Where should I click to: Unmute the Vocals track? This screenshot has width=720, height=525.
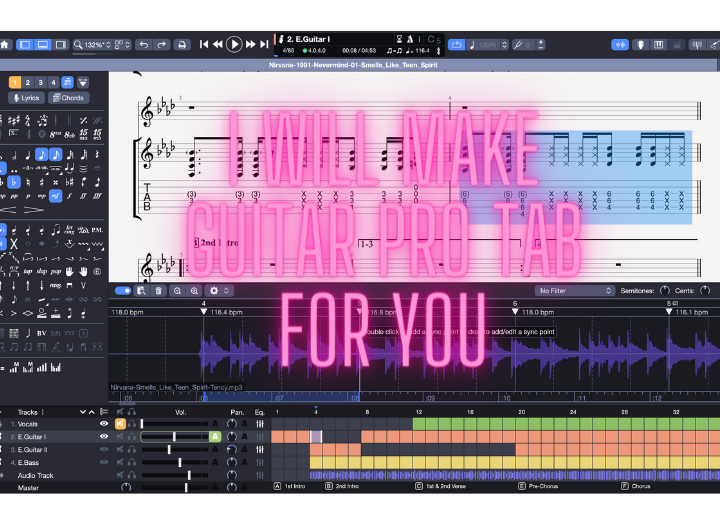tap(120, 424)
